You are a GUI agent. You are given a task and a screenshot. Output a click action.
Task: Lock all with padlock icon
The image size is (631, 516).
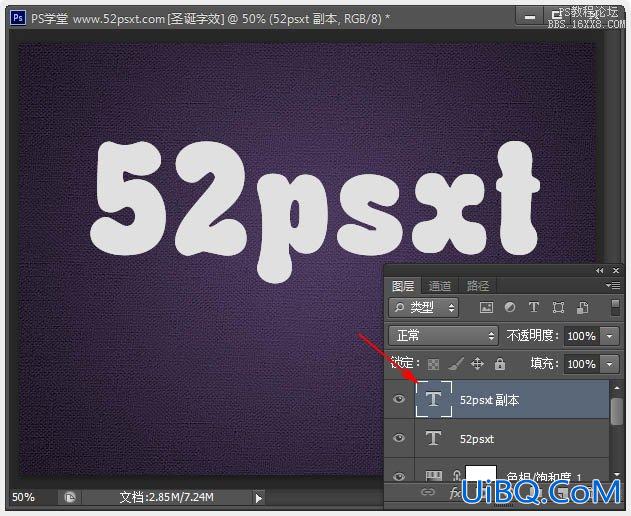(500, 364)
